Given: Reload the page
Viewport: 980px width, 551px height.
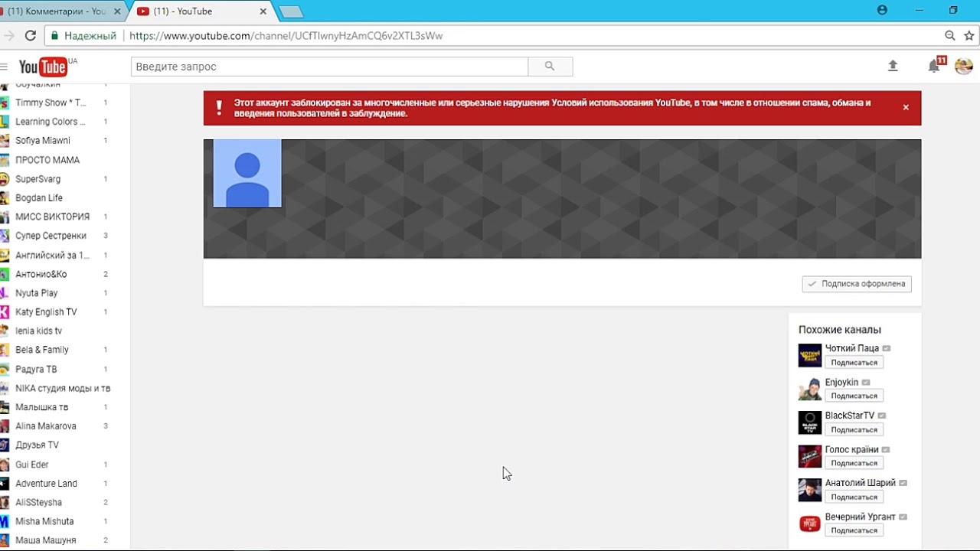Looking at the screenshot, I should [x=31, y=35].
